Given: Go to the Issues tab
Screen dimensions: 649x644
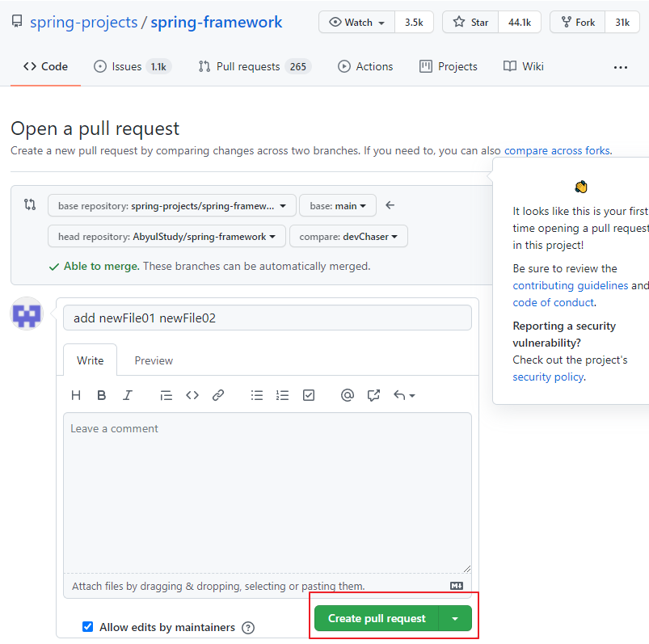Looking at the screenshot, I should [133, 66].
